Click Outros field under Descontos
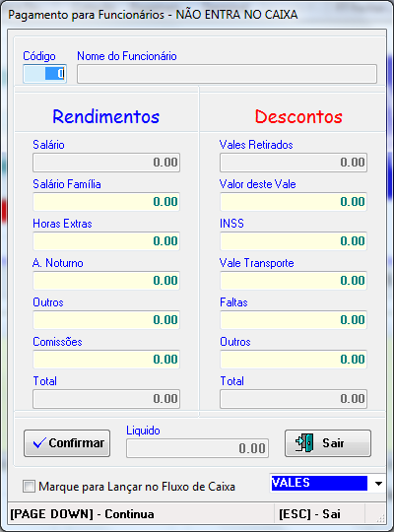The height and width of the screenshot is (532, 394). coord(294,359)
